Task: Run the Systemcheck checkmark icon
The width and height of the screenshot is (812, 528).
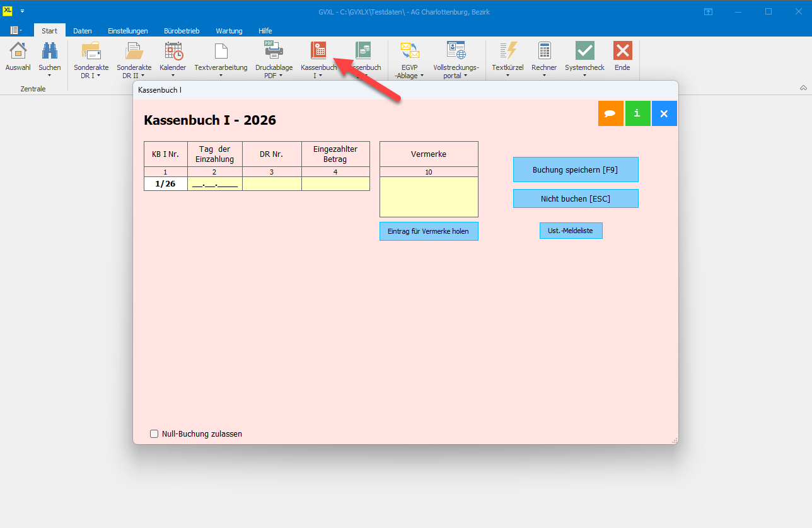Action: 584,50
